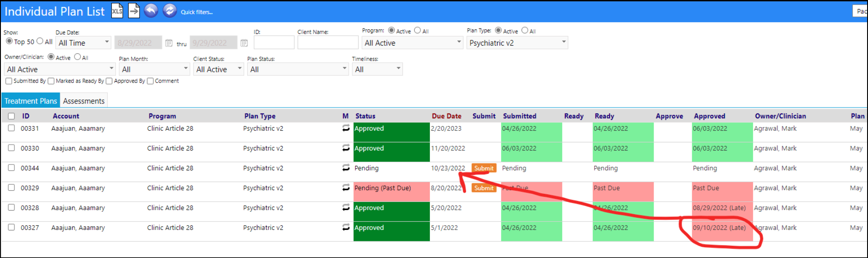Sort by the Account column header
868x258 pixels.
[66, 116]
